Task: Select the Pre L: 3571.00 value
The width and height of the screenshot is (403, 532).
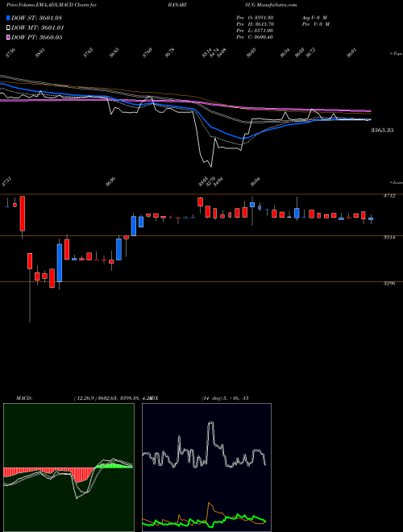Action: pos(255,31)
